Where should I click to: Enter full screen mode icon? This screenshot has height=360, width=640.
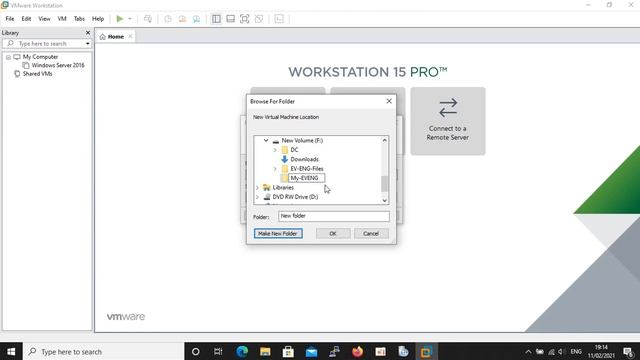point(244,19)
